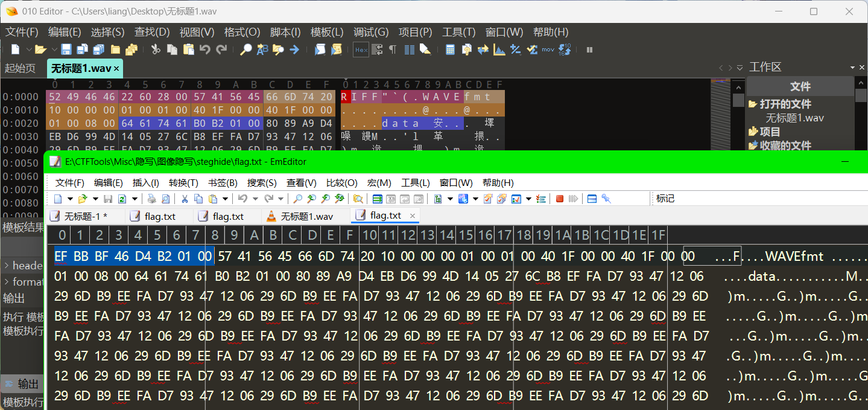Switch to the 无标题-1 * tab in EmEditor
The width and height of the screenshot is (868, 410).
coord(86,216)
